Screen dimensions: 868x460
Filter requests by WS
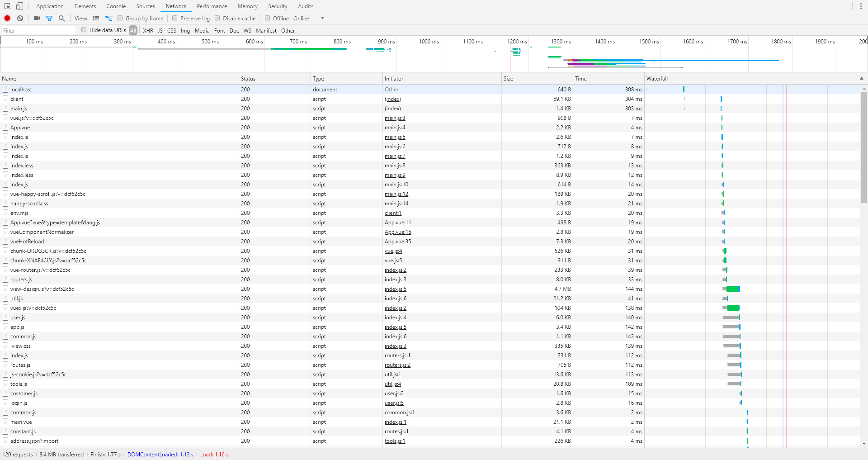tap(247, 31)
